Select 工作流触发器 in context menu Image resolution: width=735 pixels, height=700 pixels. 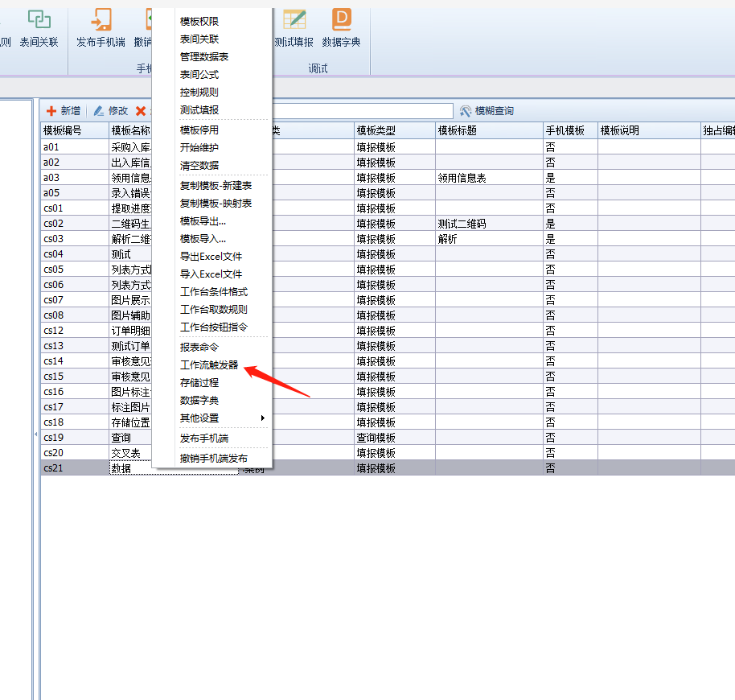209,365
